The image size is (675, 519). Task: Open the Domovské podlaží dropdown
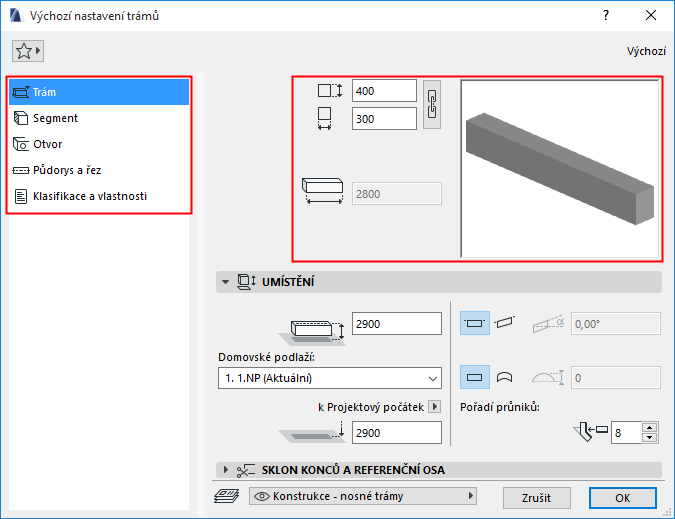tap(330, 378)
